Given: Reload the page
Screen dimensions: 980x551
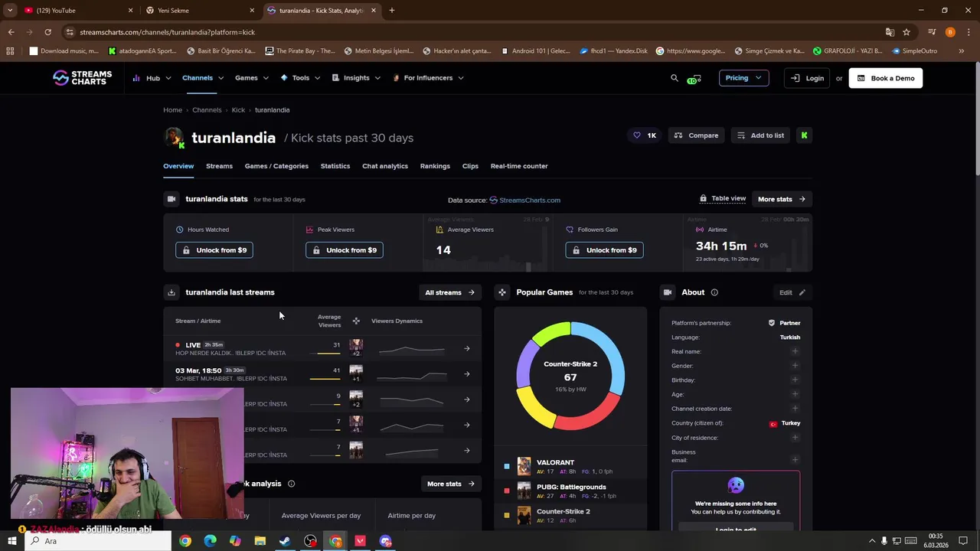Looking at the screenshot, I should tap(47, 32).
